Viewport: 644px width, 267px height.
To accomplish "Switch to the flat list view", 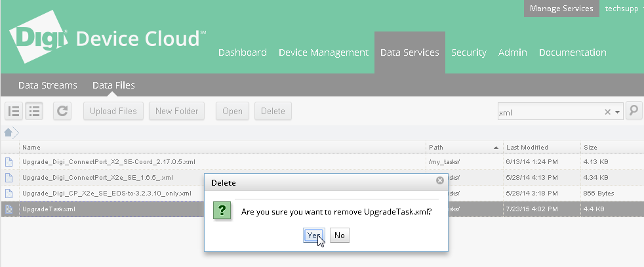I will click(x=34, y=111).
